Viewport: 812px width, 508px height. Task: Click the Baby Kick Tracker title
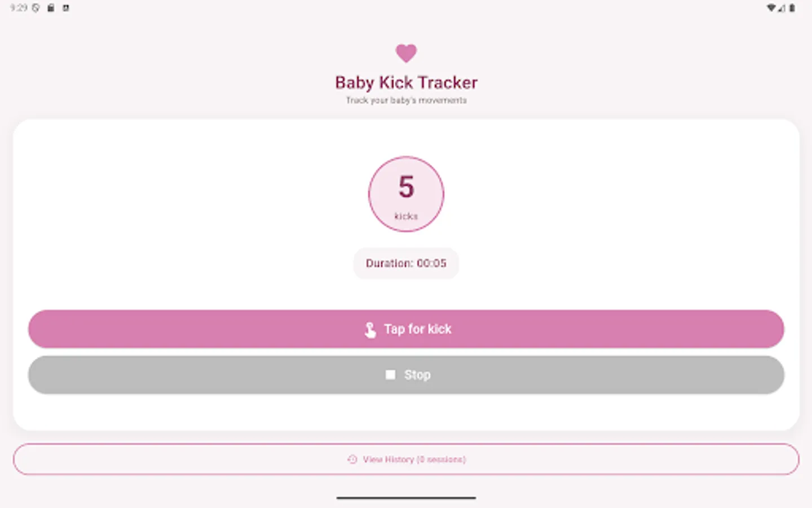406,82
